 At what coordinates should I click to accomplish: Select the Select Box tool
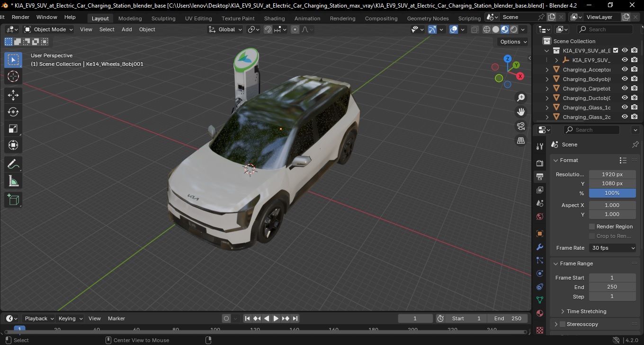13,60
